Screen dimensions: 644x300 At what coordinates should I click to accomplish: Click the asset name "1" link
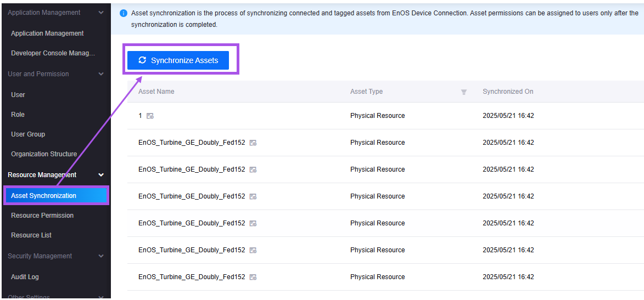[140, 116]
